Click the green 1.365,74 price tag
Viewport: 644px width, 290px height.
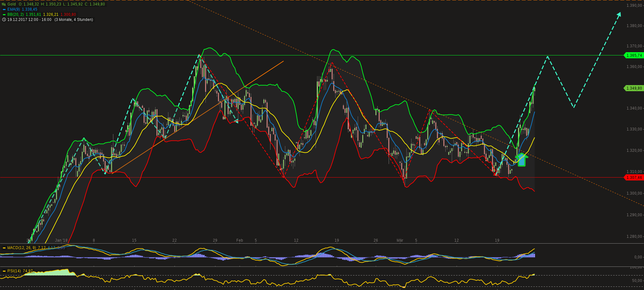click(634, 55)
